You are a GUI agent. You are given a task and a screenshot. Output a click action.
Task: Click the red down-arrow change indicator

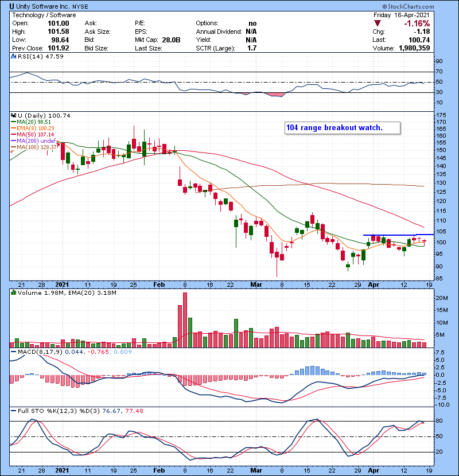click(378, 24)
